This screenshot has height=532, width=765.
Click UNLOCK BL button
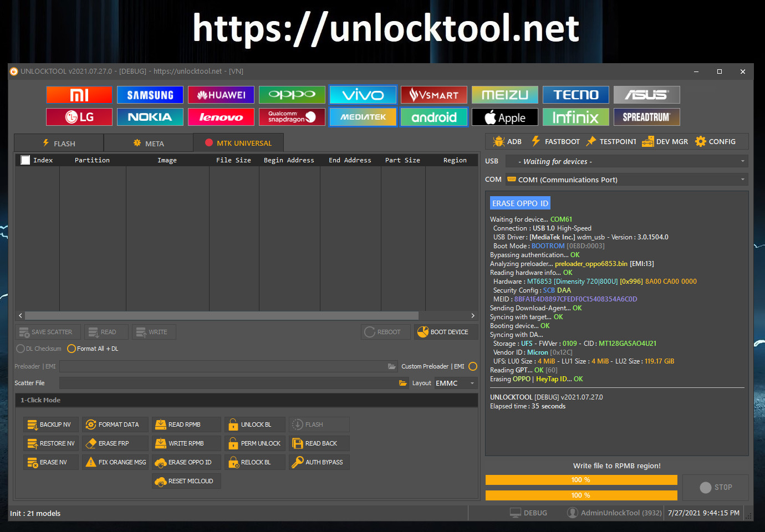point(255,424)
